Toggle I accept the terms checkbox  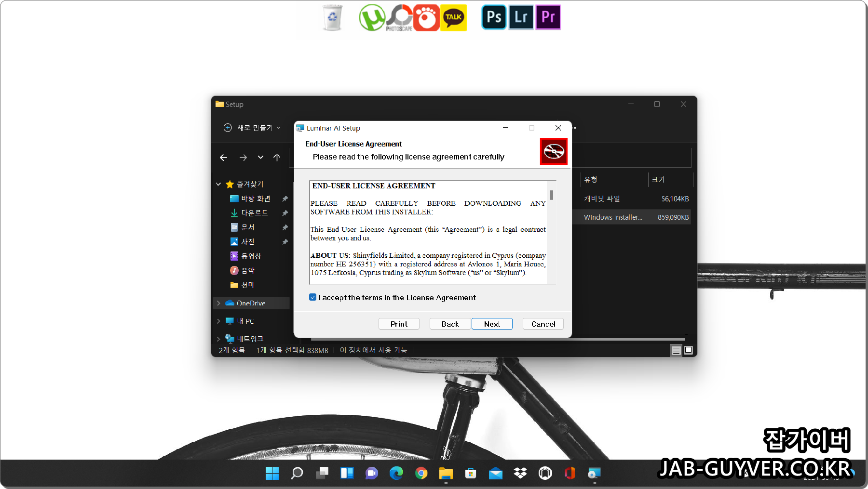click(x=312, y=297)
